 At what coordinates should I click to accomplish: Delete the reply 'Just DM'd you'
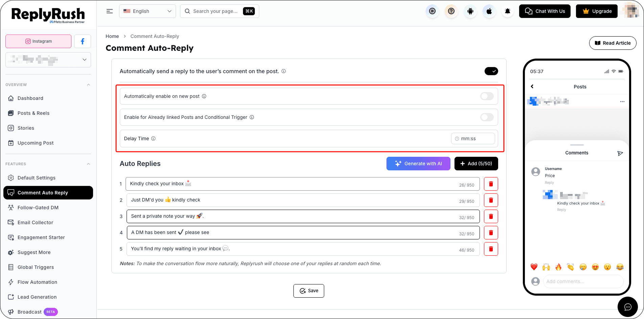(491, 200)
